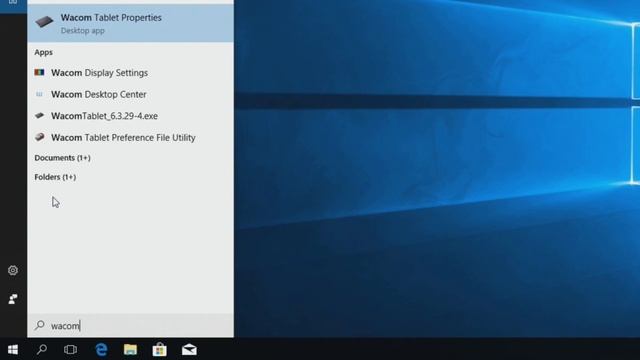Expand Documents (1+) results section
640x360 pixels.
[x=62, y=158]
